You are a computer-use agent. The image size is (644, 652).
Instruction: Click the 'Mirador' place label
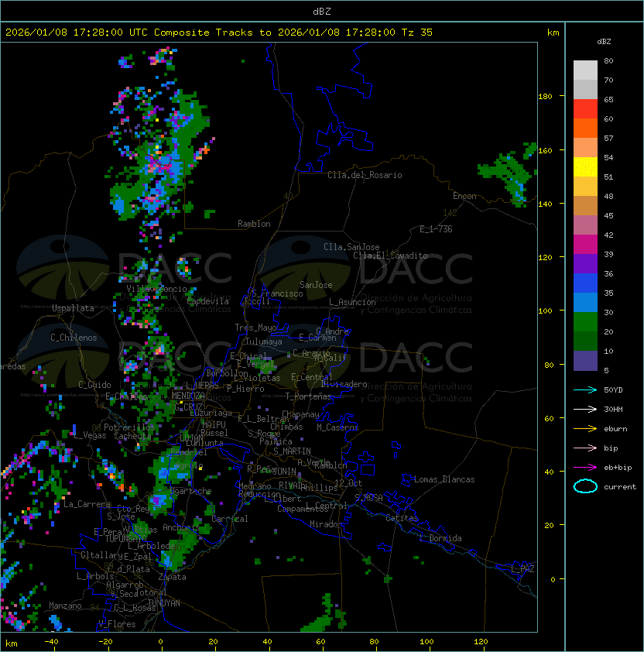(x=327, y=524)
